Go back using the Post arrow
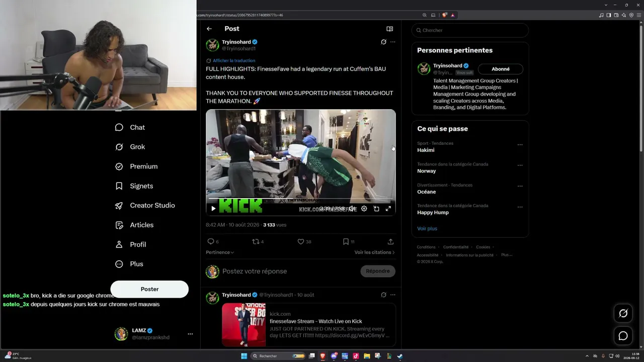Image resolution: width=644 pixels, height=362 pixels. [209, 29]
